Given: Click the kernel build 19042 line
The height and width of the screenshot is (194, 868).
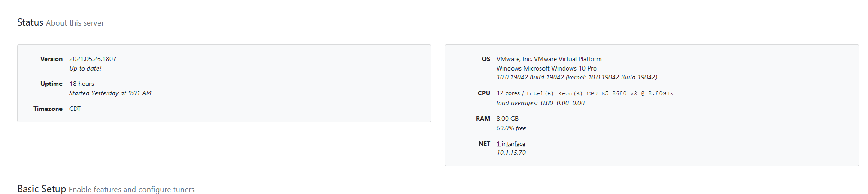Looking at the screenshot, I should tap(577, 77).
